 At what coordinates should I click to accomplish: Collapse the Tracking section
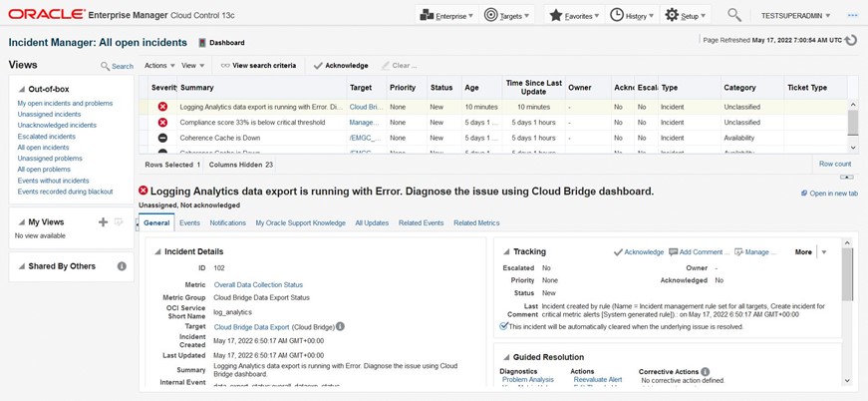point(506,252)
